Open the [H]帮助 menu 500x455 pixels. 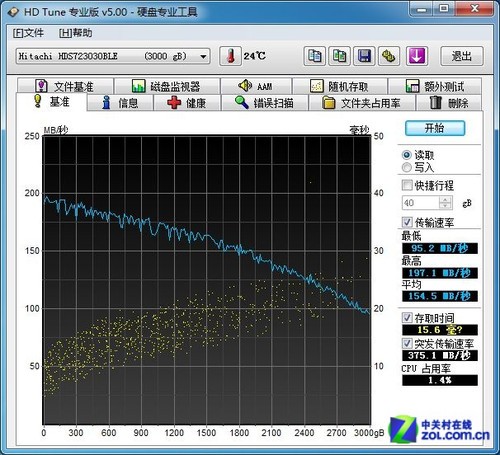[x=75, y=33]
